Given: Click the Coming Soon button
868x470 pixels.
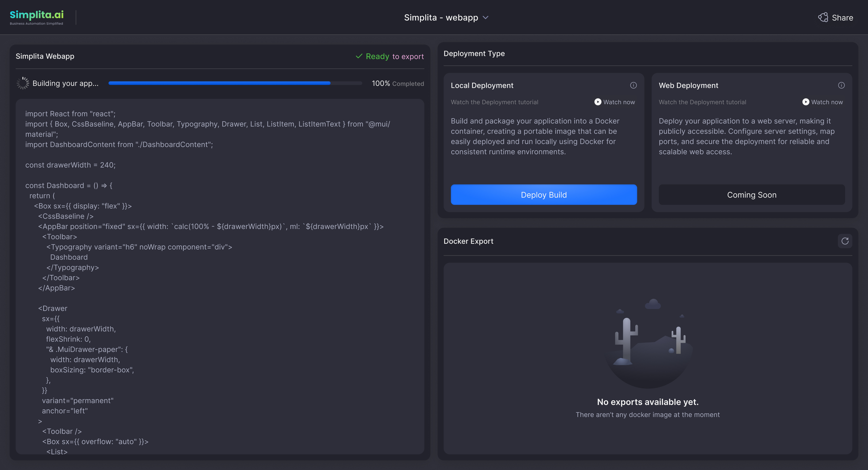Looking at the screenshot, I should coord(751,195).
